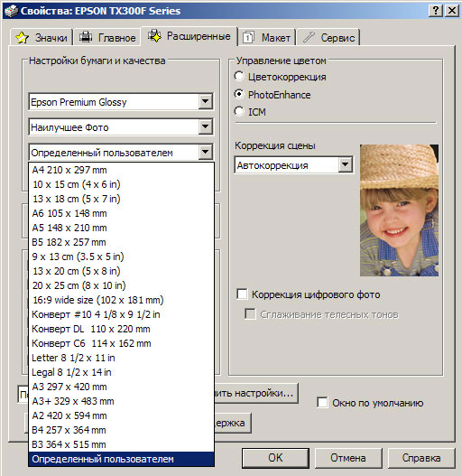Choose A4 210 x 297 mm size

pos(121,170)
